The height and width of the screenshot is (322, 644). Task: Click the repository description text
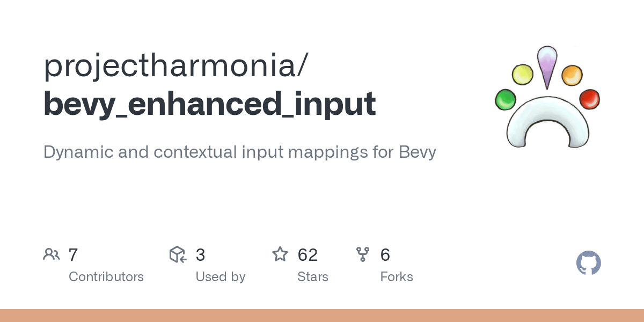click(x=239, y=152)
